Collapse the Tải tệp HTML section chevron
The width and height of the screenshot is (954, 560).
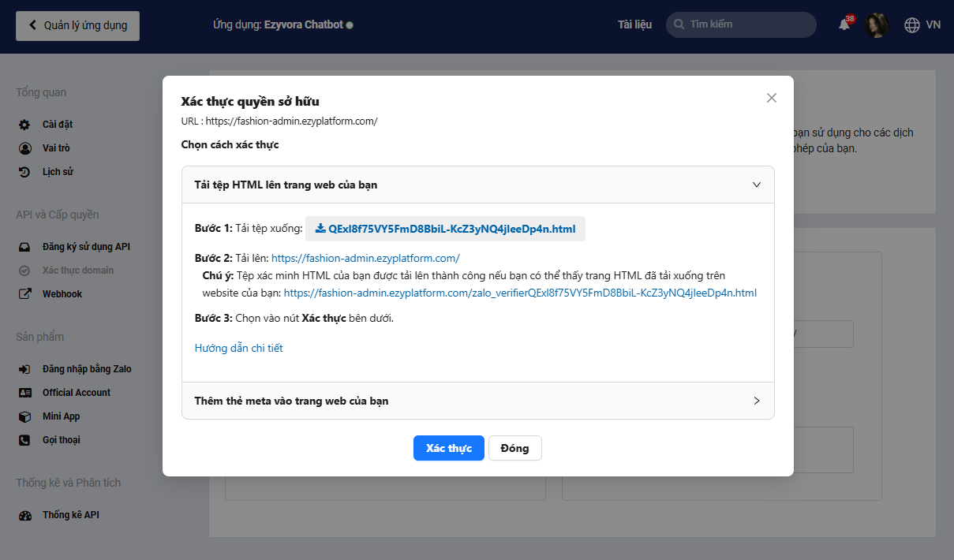(756, 185)
